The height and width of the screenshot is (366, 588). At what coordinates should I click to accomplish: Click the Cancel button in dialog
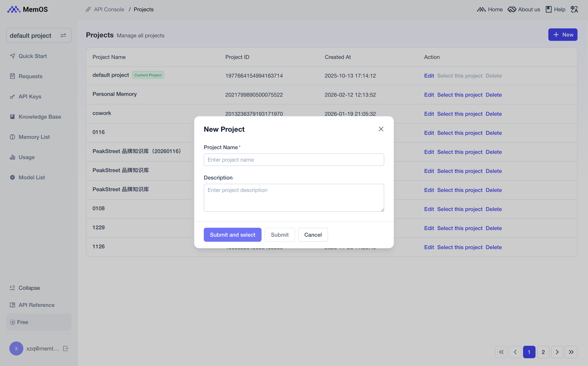[x=313, y=235]
